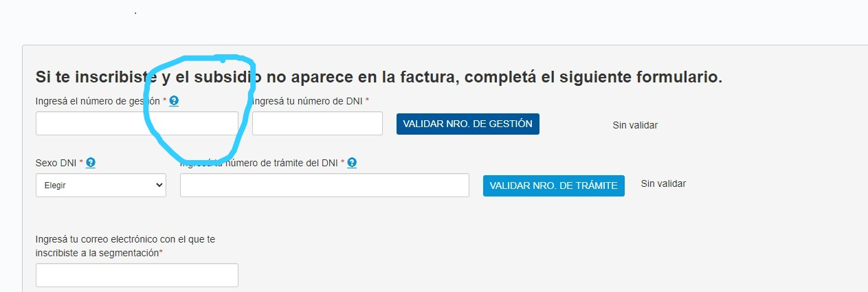Open the Sexo DNI 'Elegir' dropdown

(x=101, y=185)
